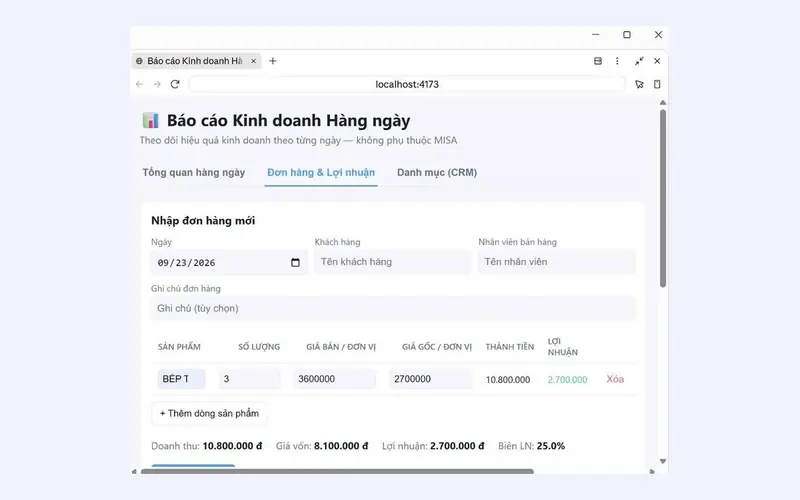The width and height of the screenshot is (800, 500).
Task: Switch to Tổng quan hàng ngày tab
Action: pyautogui.click(x=194, y=172)
